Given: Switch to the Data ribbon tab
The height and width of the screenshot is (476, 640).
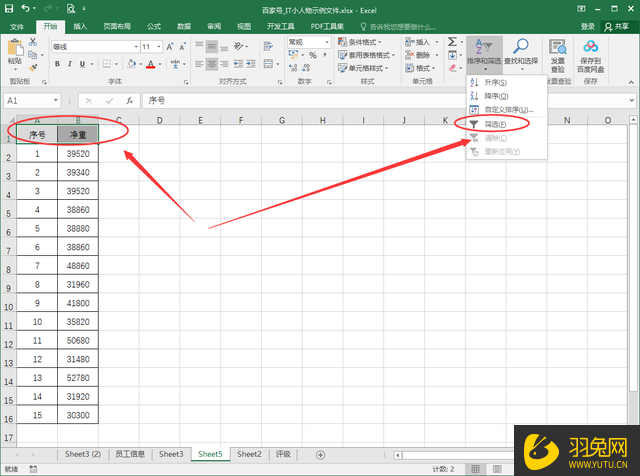Looking at the screenshot, I should click(x=184, y=27).
